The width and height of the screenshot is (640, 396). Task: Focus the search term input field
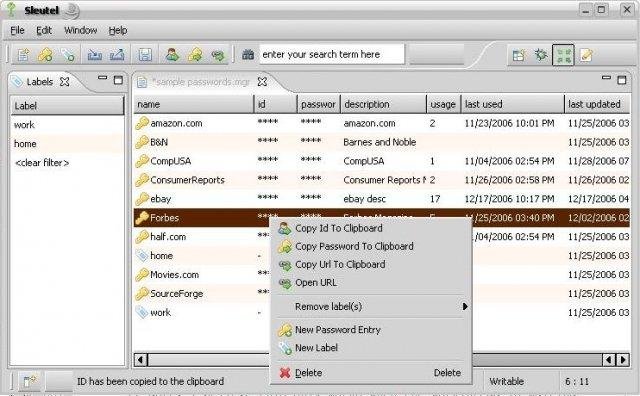coord(332,54)
